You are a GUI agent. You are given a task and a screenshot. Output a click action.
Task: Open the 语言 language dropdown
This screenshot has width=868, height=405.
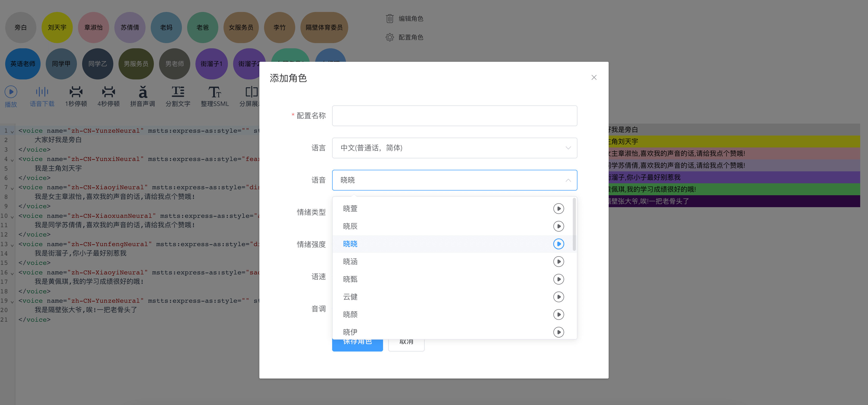pyautogui.click(x=454, y=148)
